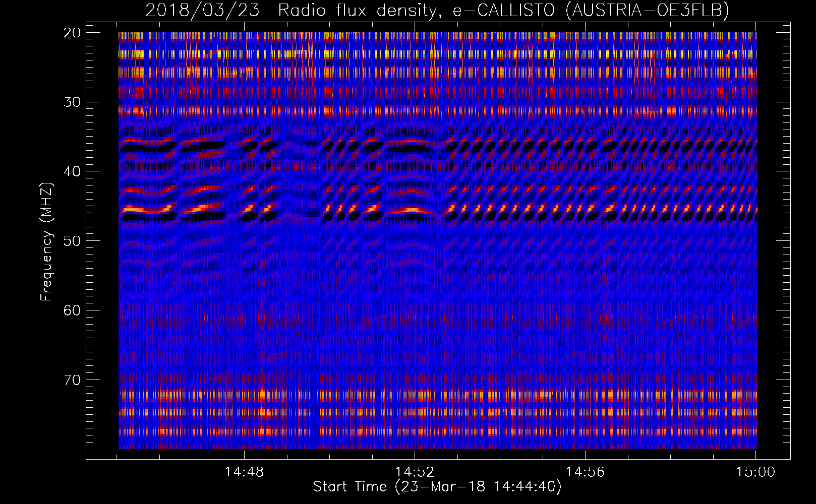Click the 'Start Time (23-Mar-18 14:44:40)' label
Screen dimensions: 816x504
click(x=437, y=487)
